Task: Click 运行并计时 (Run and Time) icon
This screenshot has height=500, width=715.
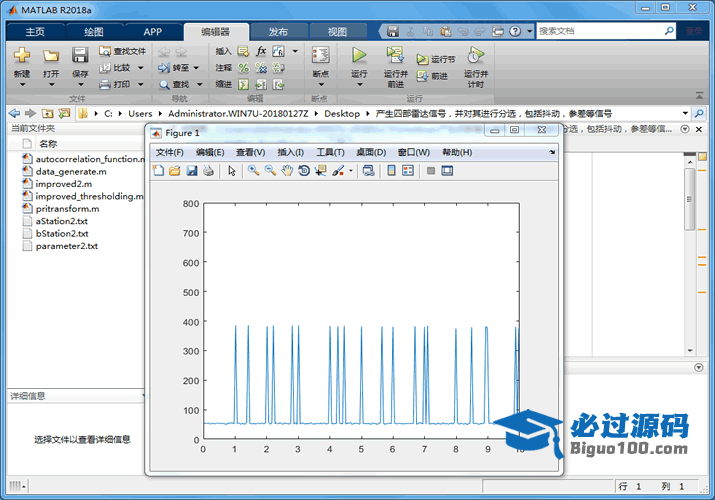Action: [476, 55]
